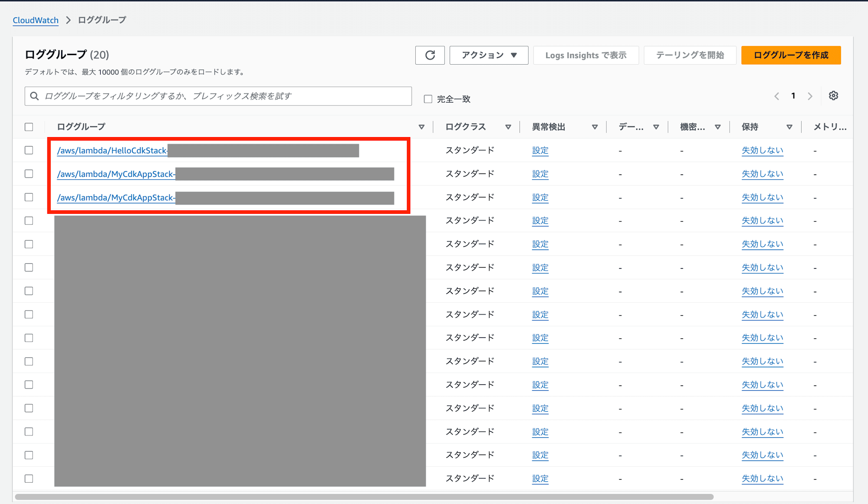Click the refresh icon to reload log groups
Image resolution: width=868 pixels, height=504 pixels.
tap(430, 55)
